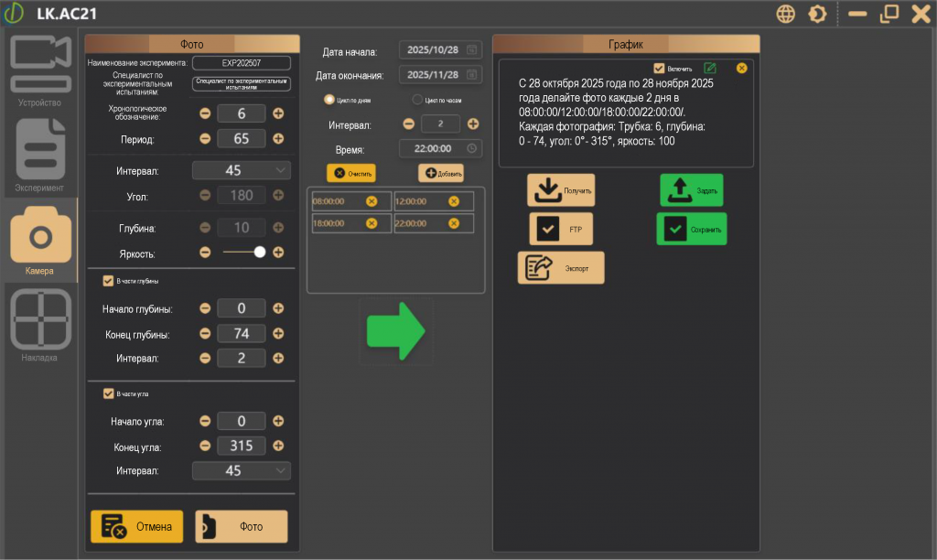Click the green edit pencil icon in График
This screenshot has width=937, height=560.
tap(710, 68)
